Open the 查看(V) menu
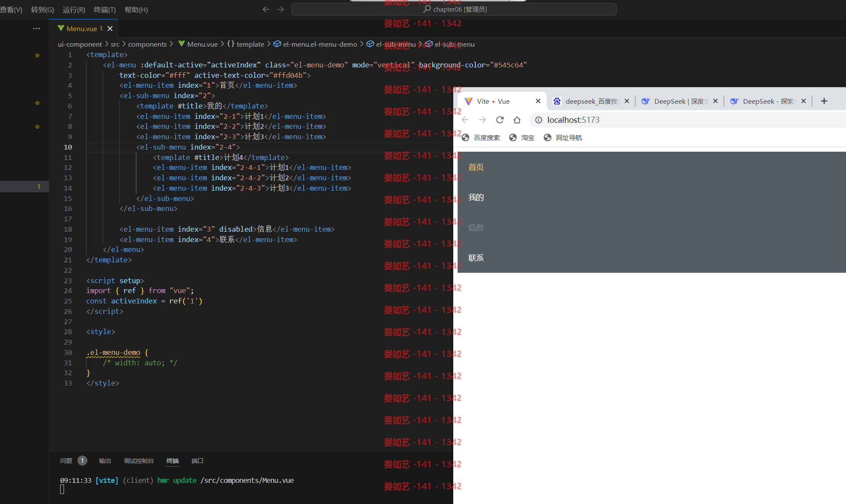 [x=11, y=10]
